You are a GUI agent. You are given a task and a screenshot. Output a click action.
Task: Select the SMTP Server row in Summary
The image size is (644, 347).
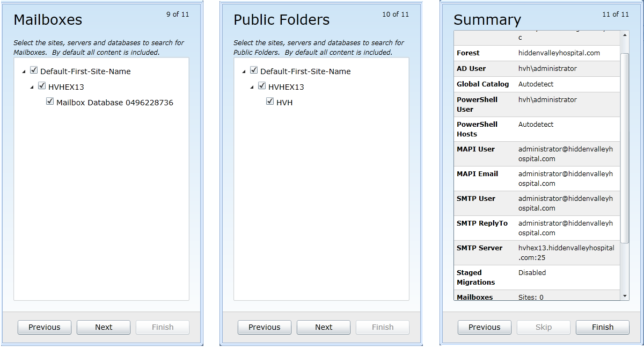click(x=537, y=252)
